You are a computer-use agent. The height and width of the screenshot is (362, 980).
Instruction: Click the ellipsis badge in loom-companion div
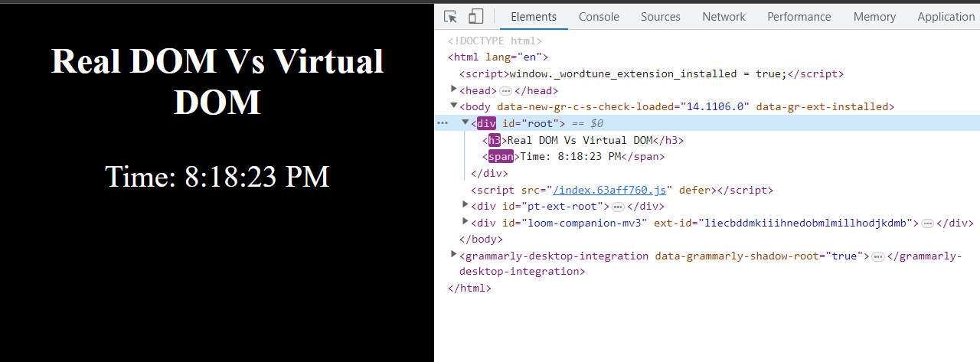click(x=927, y=223)
